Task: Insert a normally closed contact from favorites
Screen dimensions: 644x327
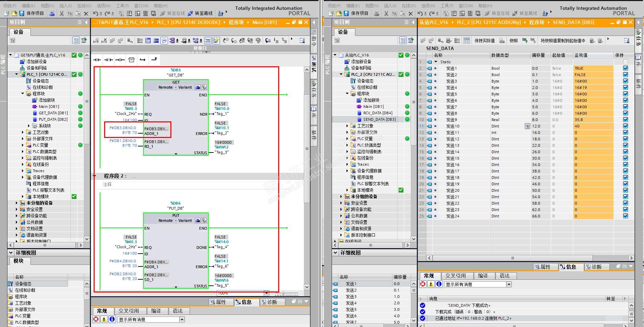Action: (109, 60)
